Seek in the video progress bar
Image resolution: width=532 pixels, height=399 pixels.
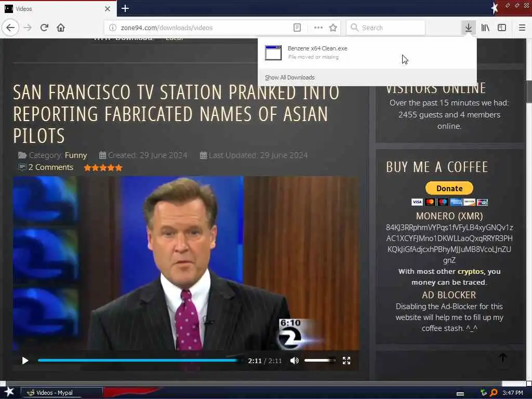click(x=140, y=361)
